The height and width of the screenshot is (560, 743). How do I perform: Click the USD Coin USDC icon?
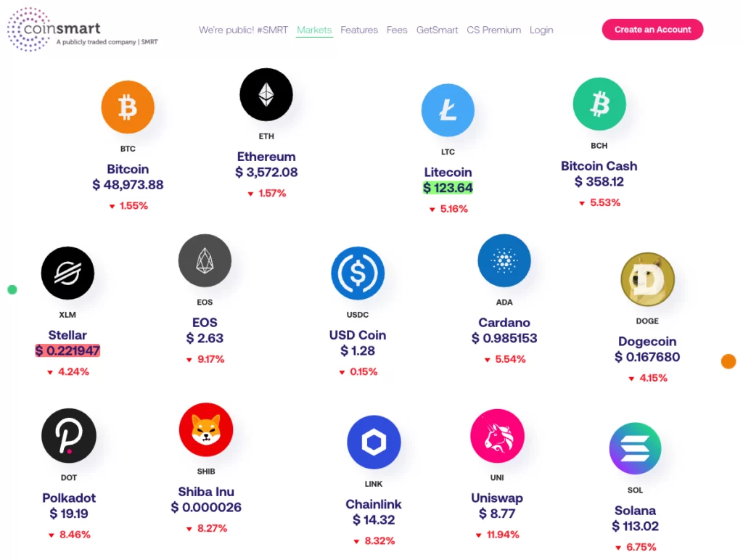tap(357, 273)
